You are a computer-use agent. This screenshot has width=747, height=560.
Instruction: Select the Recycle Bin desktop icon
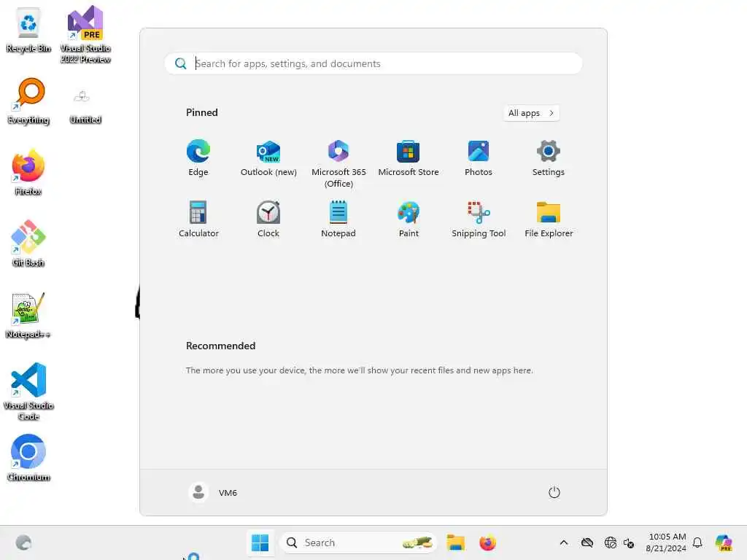click(28, 31)
